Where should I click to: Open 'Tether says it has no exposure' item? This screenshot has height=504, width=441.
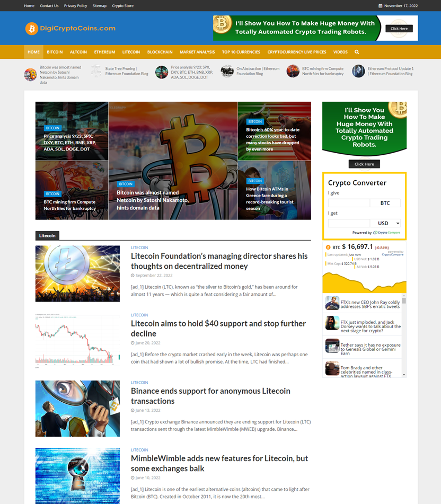[363, 348]
